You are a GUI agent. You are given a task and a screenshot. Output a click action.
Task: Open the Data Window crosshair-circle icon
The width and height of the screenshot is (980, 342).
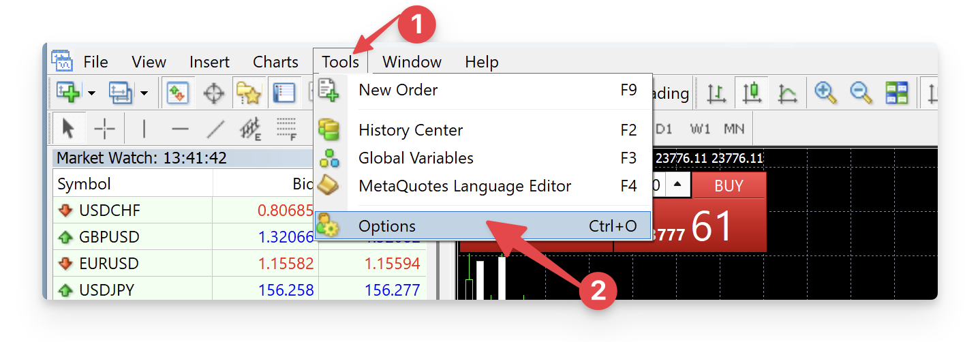click(x=214, y=93)
